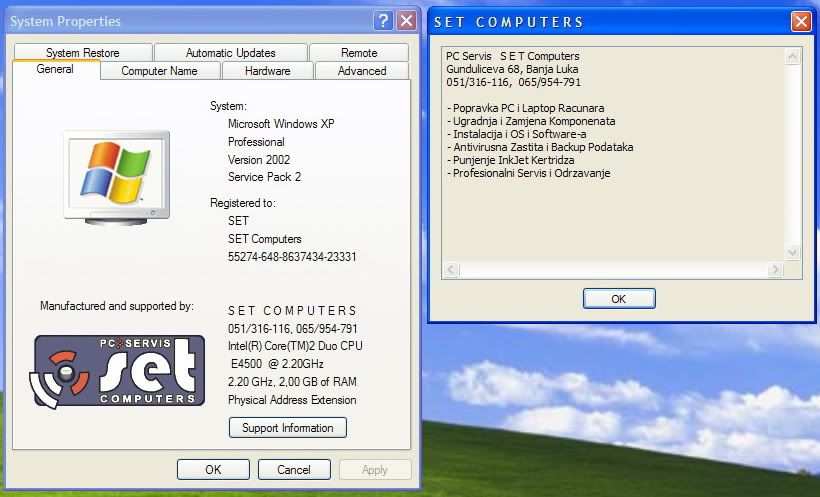This screenshot has width=820, height=497.
Task: Click the PC Servis SET Computers logo
Action: 117,371
